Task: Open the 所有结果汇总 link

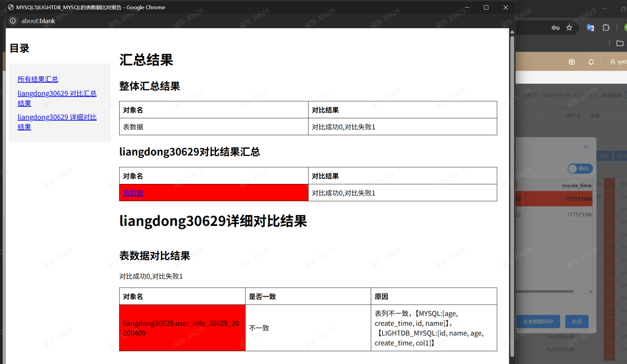Action: point(38,79)
